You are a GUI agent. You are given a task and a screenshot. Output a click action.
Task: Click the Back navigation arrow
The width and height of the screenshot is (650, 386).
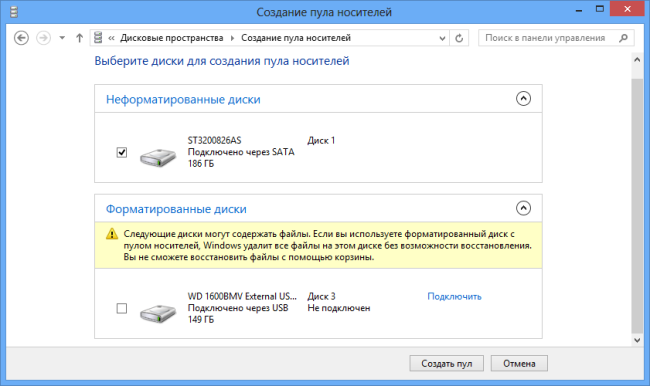21,38
